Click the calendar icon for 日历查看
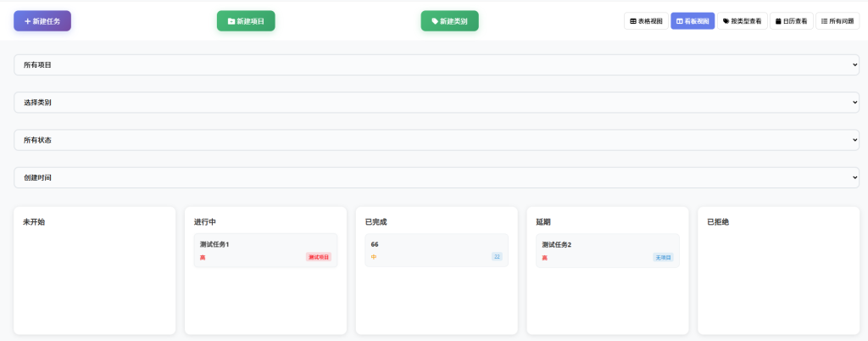 pos(779,21)
